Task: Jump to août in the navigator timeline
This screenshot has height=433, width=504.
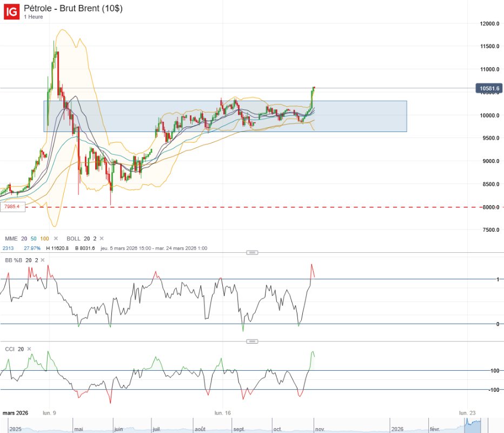Action: (x=200, y=429)
